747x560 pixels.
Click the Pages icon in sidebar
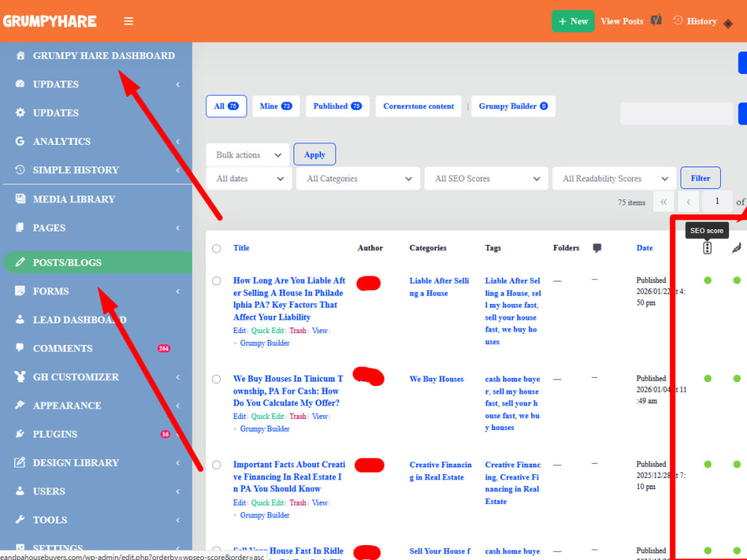[x=19, y=227]
